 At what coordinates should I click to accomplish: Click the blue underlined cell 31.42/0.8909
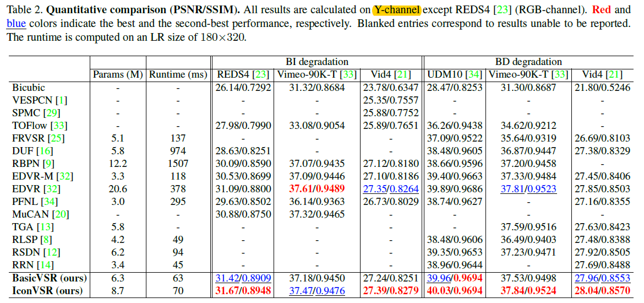[243, 278]
